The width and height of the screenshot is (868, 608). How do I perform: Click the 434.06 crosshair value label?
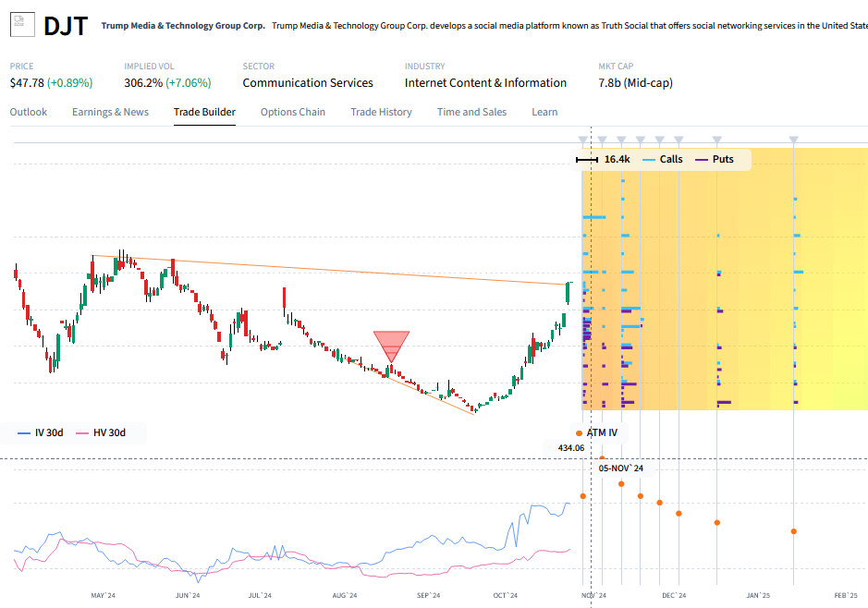coord(570,448)
